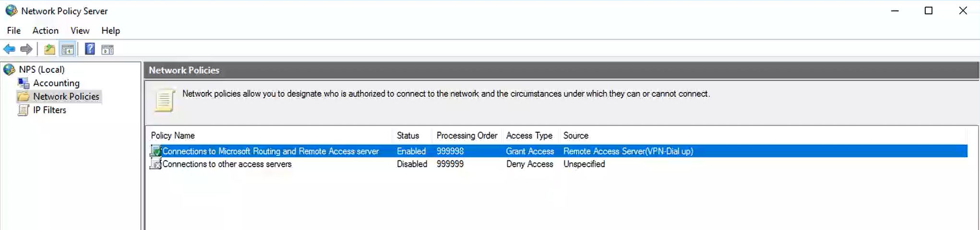Toggle the Show/Hide Action Pane button
The height and width of the screenshot is (230, 980).
click(x=108, y=49)
